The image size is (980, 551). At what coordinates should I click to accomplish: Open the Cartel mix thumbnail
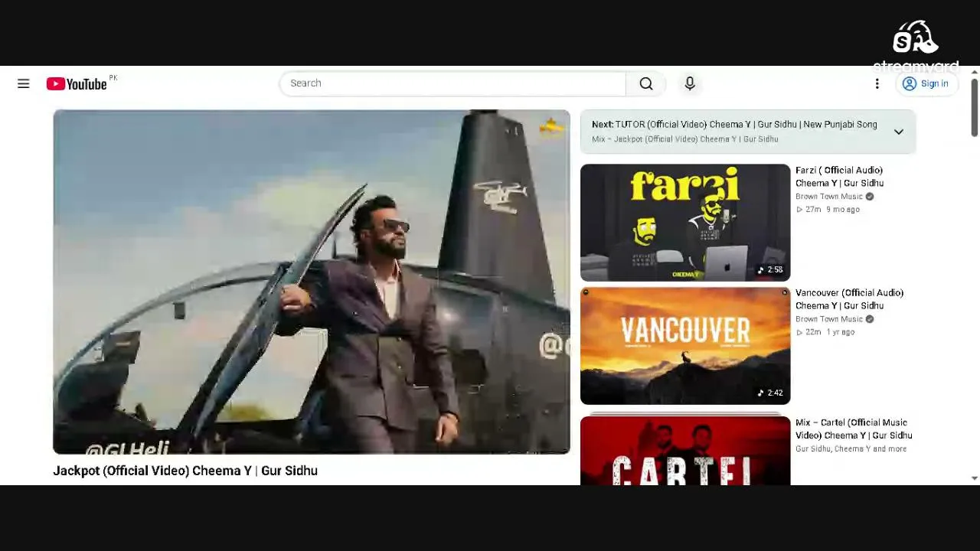pyautogui.click(x=685, y=451)
